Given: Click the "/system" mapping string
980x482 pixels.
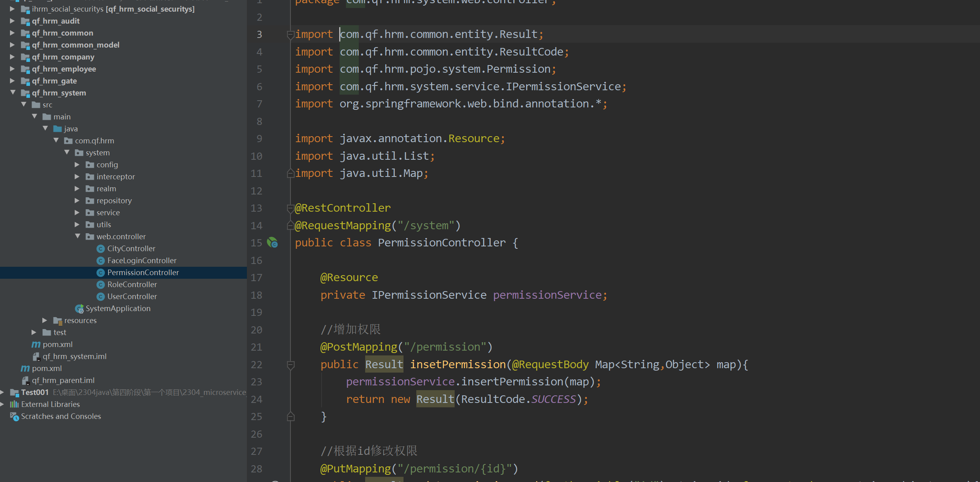Looking at the screenshot, I should coord(426,226).
